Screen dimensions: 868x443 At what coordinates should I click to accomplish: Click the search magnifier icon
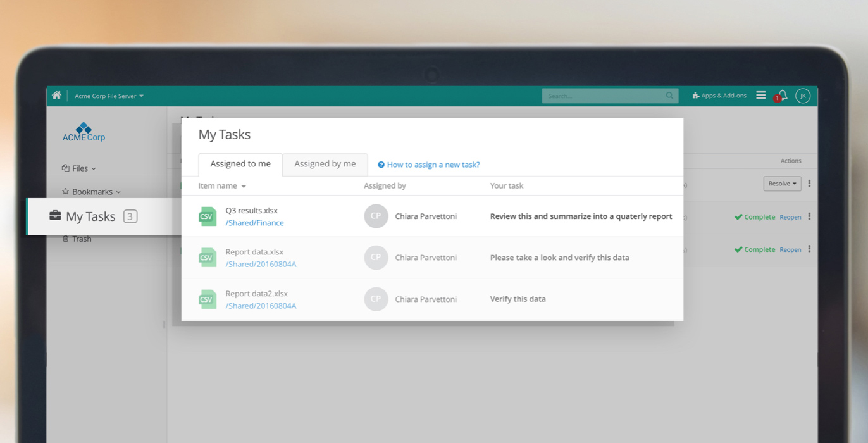669,96
